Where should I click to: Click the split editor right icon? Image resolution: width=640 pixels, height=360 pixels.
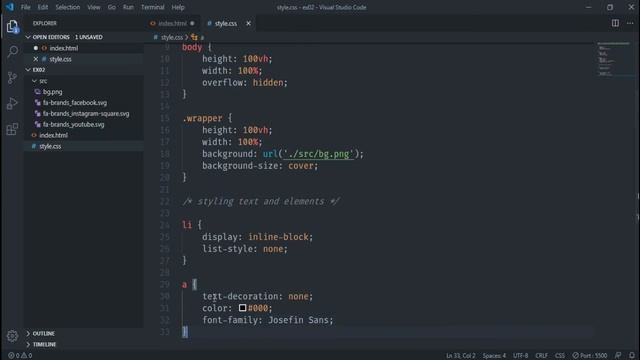click(615, 23)
